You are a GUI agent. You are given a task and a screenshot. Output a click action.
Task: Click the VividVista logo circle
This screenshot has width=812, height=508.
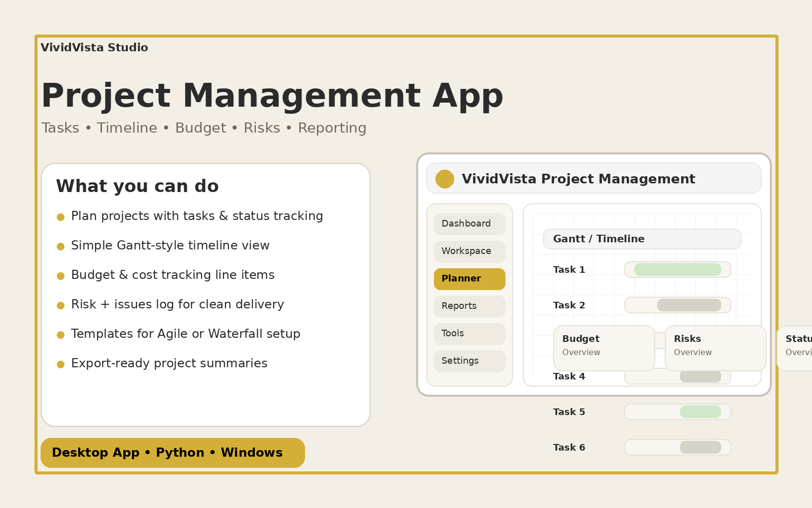point(445,179)
